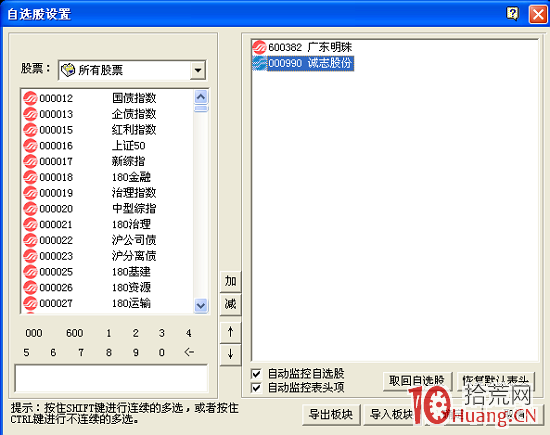Image resolution: width=550 pixels, height=435 pixels.
Task: Click the icon beside stock code 000026
Action: click(30, 288)
